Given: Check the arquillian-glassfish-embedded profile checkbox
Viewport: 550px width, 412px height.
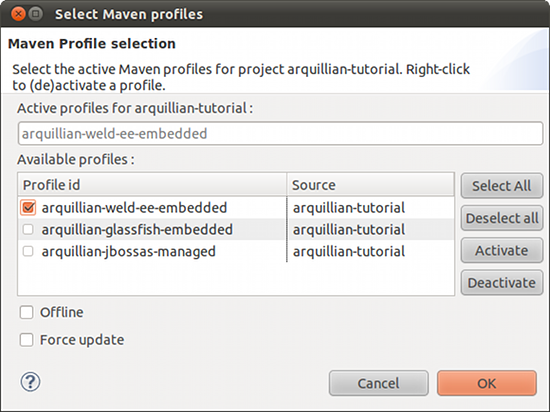Looking at the screenshot, I should pos(28,230).
